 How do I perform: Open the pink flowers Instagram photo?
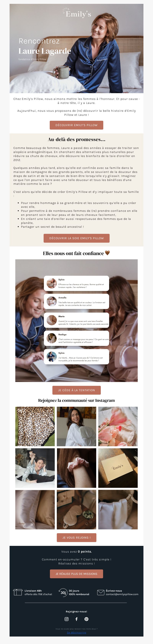(118, 426)
